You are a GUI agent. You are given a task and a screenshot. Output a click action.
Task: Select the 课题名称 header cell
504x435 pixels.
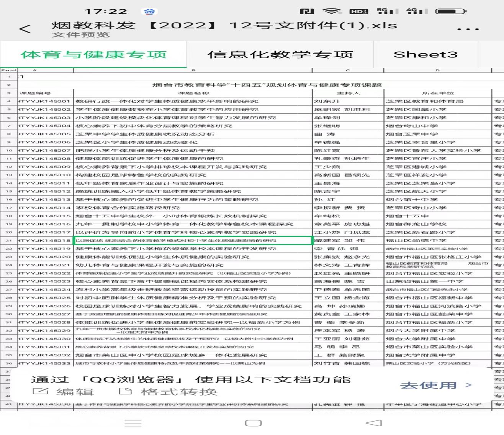coord(193,93)
